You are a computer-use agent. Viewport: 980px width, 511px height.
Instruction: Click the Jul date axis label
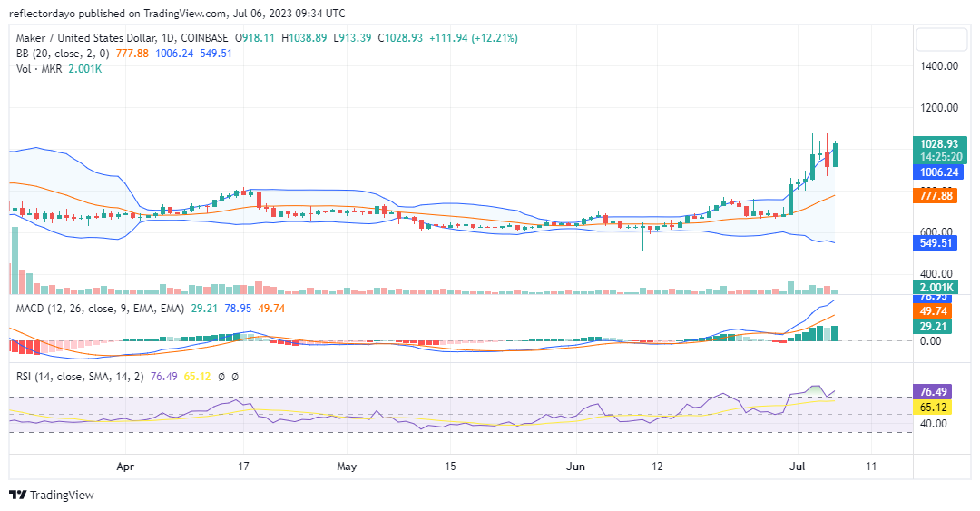pyautogui.click(x=797, y=466)
